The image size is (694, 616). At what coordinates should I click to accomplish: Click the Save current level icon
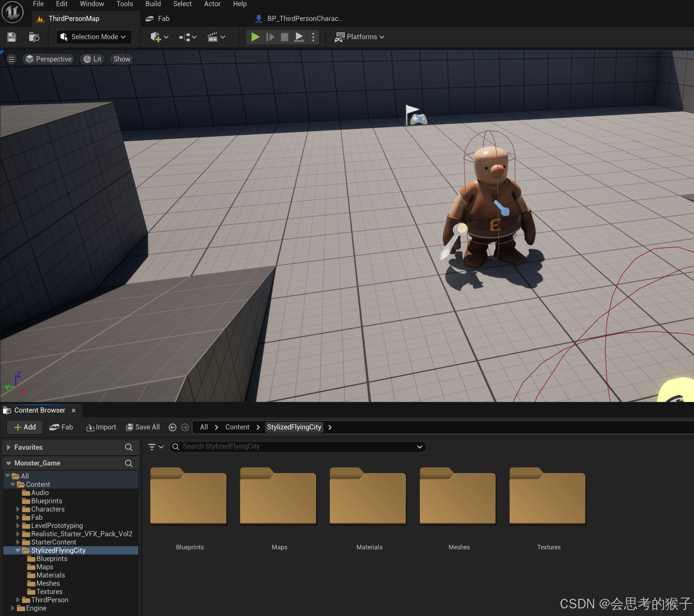pos(12,37)
